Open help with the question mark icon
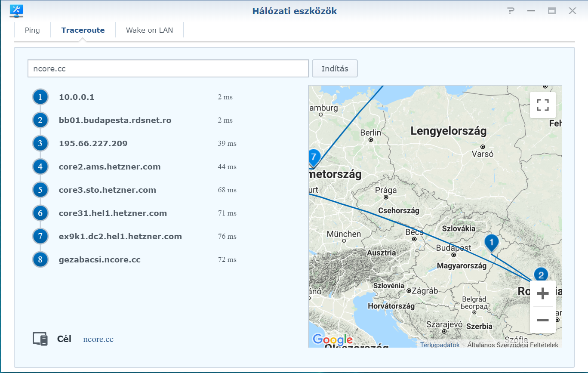The height and width of the screenshot is (373, 588). [511, 11]
